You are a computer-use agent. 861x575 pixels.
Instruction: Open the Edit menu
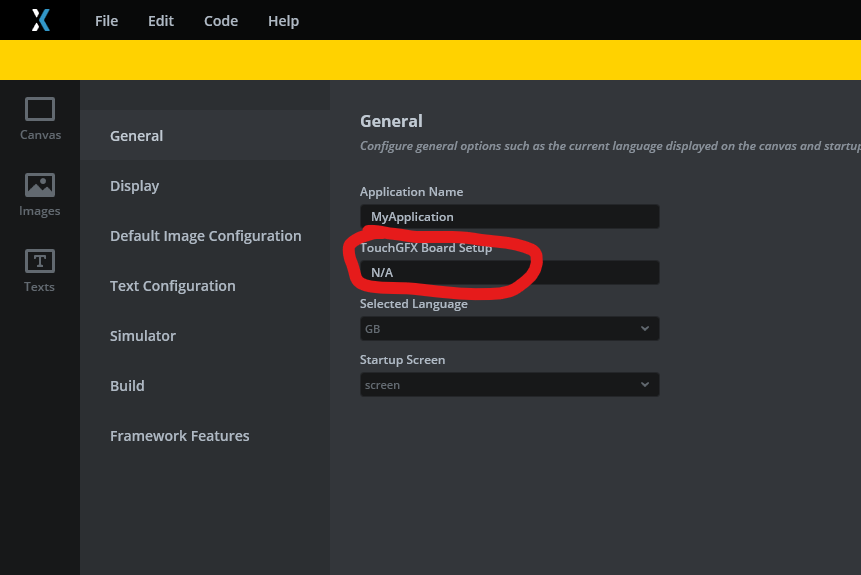pyautogui.click(x=161, y=21)
